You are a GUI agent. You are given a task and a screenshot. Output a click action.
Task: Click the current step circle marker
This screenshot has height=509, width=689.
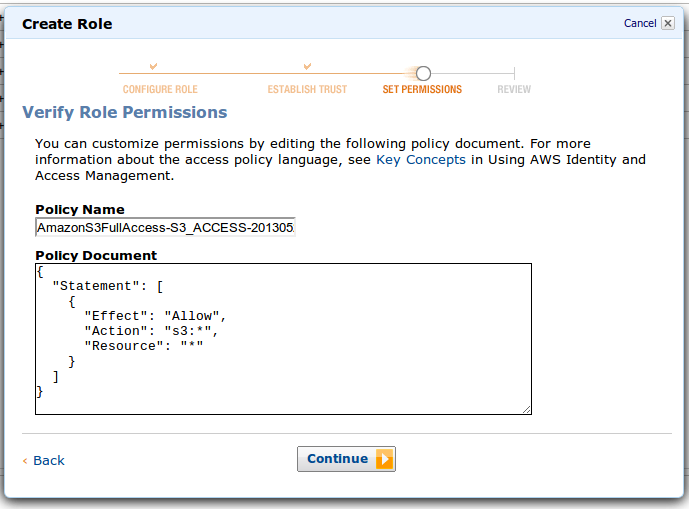point(423,73)
